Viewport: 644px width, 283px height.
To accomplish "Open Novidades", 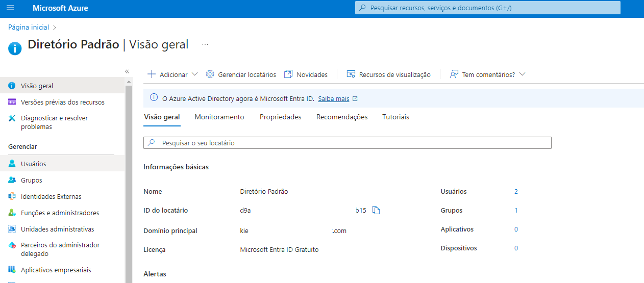I will click(x=312, y=74).
